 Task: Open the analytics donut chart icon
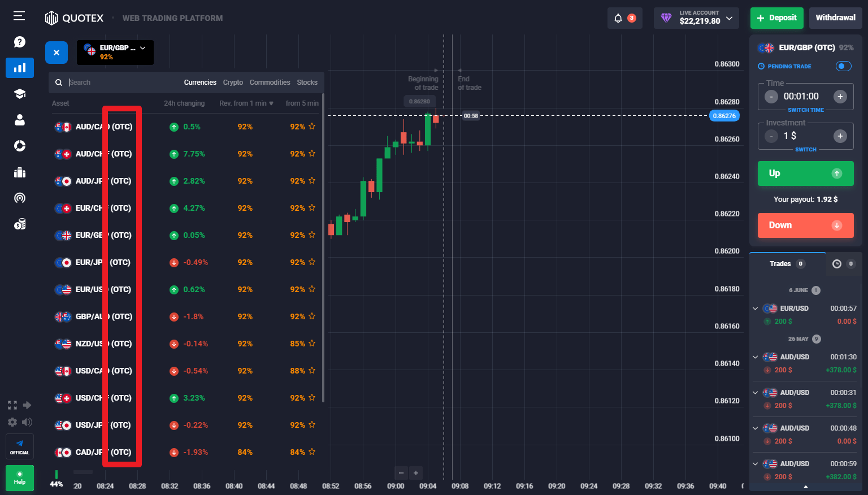pyautogui.click(x=19, y=146)
